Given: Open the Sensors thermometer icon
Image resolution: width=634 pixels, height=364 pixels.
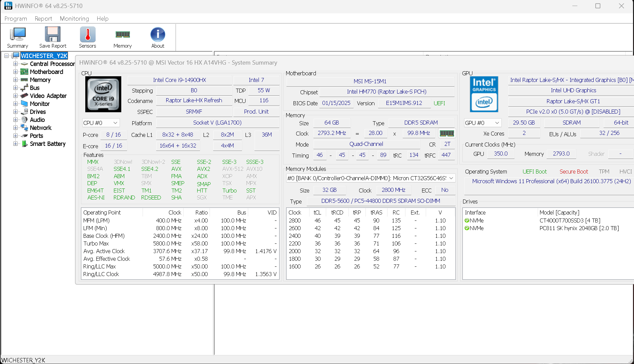Looking at the screenshot, I should [x=88, y=35].
